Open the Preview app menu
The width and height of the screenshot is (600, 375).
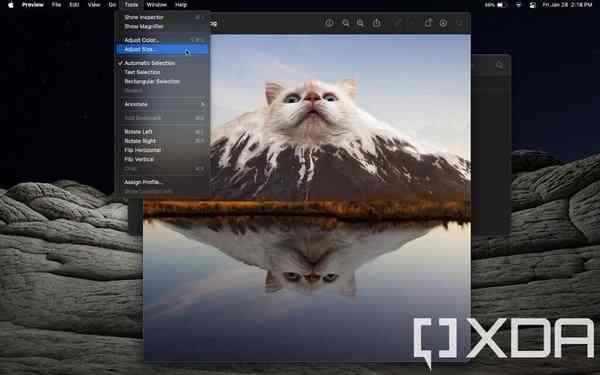coord(33,5)
